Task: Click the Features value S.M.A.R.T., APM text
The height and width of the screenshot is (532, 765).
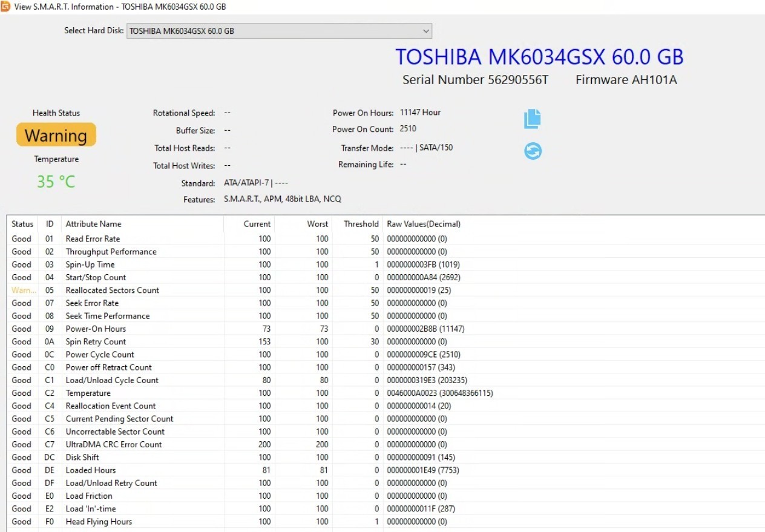Action: [x=283, y=199]
